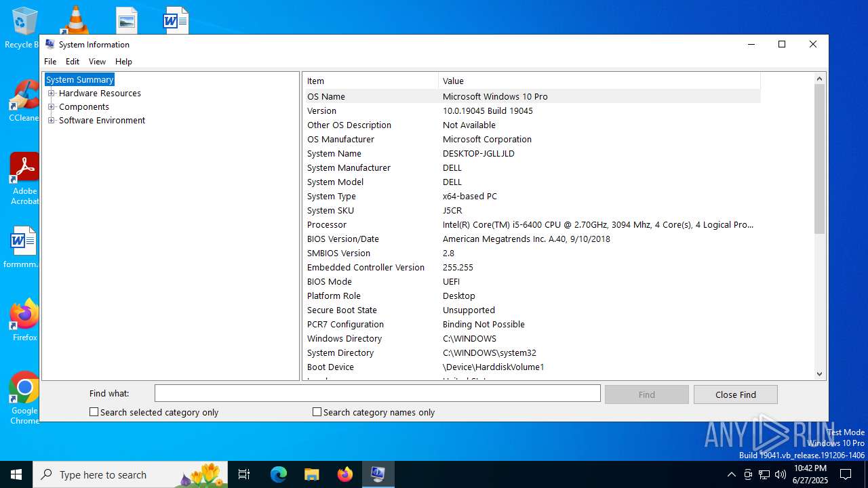This screenshot has width=868, height=488.
Task: Open Firefox from the taskbar
Action: click(x=344, y=474)
